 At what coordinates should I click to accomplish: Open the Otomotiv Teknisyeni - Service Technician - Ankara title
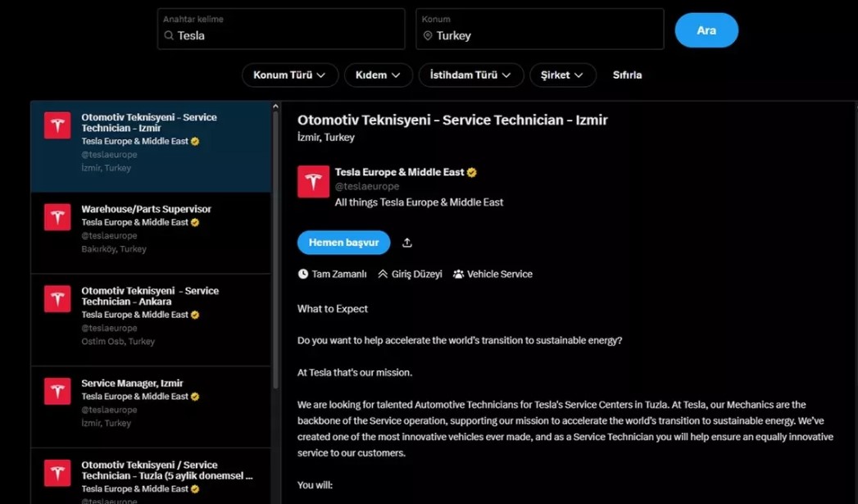150,296
